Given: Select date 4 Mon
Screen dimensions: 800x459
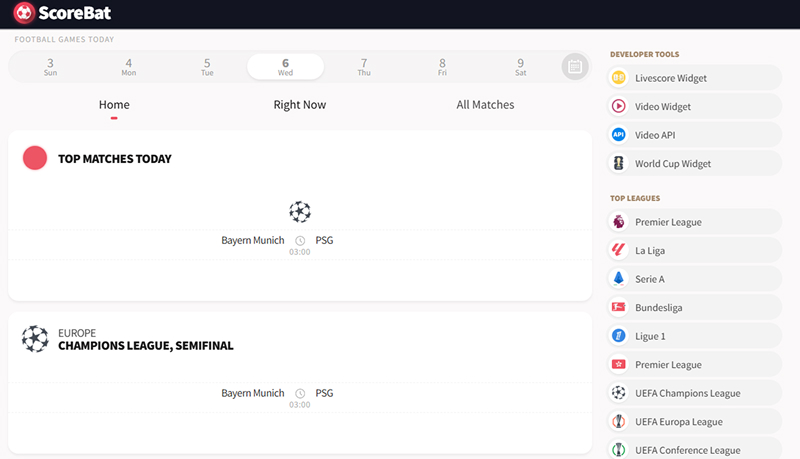Looking at the screenshot, I should coord(129,67).
